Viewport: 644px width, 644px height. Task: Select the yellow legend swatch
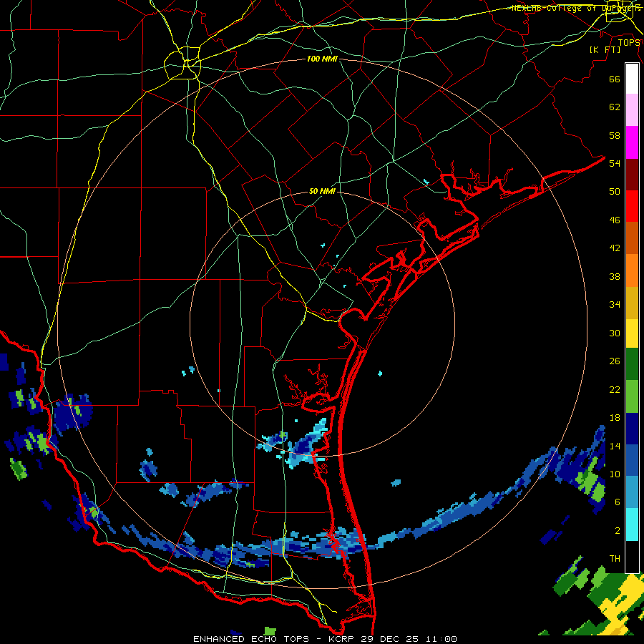pyautogui.click(x=632, y=333)
